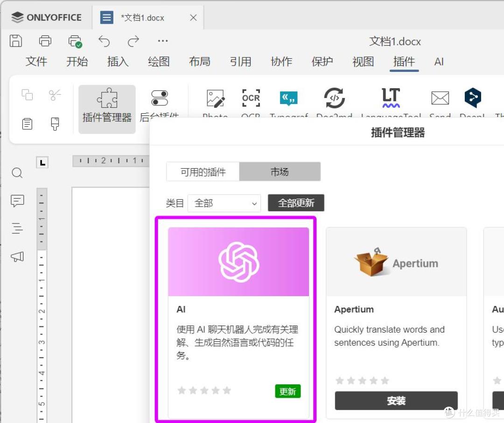This screenshot has width=504, height=423.
Task: Close the 文档1.docx tab
Action: click(x=193, y=18)
